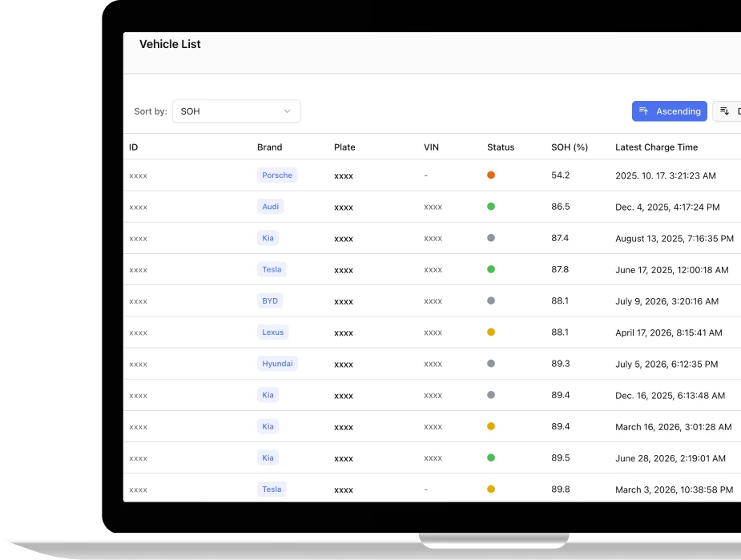
Task: Click the Ascending sort button
Action: click(x=669, y=111)
